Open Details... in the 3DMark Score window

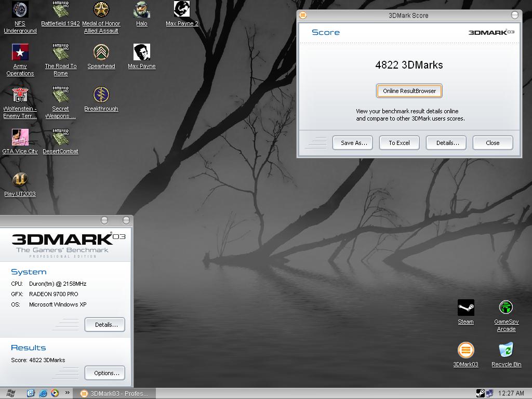click(446, 143)
